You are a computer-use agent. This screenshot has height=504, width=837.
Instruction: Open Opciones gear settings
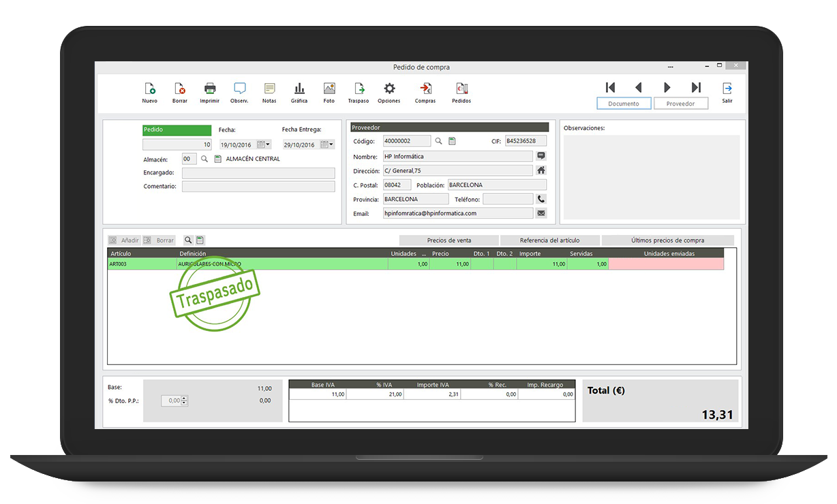(389, 89)
